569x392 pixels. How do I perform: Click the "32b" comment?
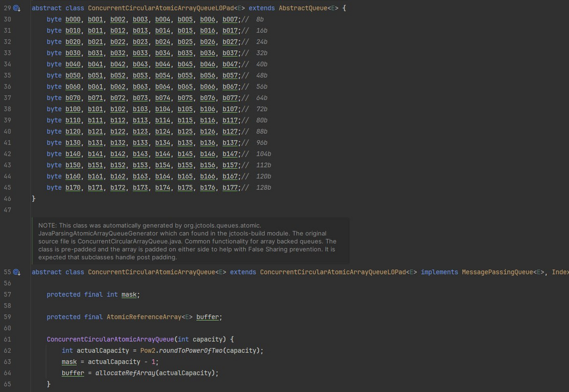[x=262, y=53]
